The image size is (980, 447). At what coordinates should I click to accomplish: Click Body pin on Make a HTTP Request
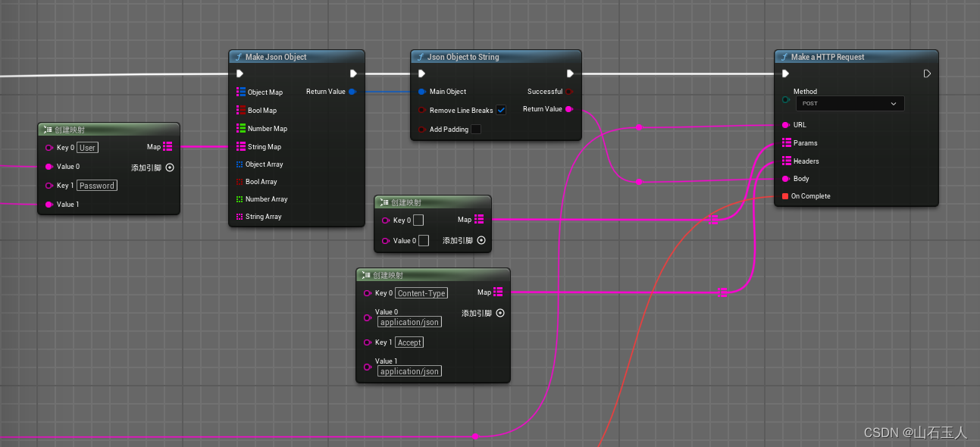tap(785, 179)
